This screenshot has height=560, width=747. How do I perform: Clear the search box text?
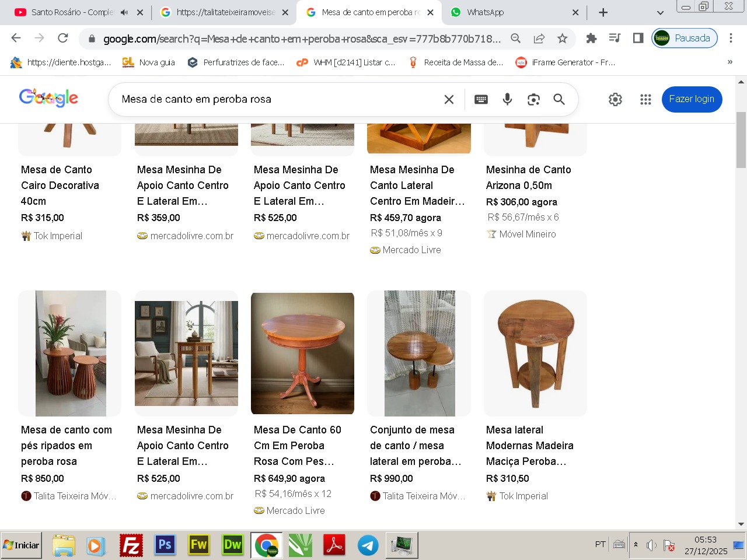pyautogui.click(x=449, y=99)
